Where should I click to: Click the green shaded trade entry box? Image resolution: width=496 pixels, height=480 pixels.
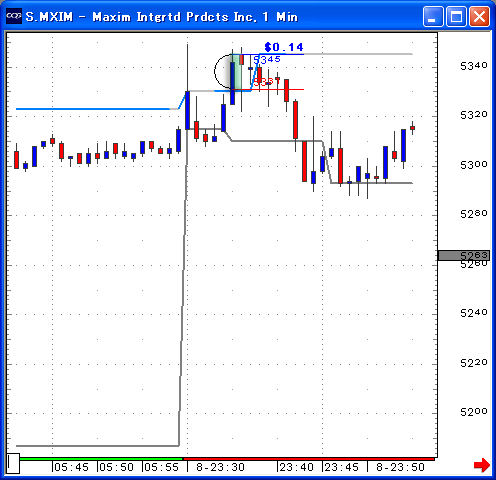click(x=237, y=72)
